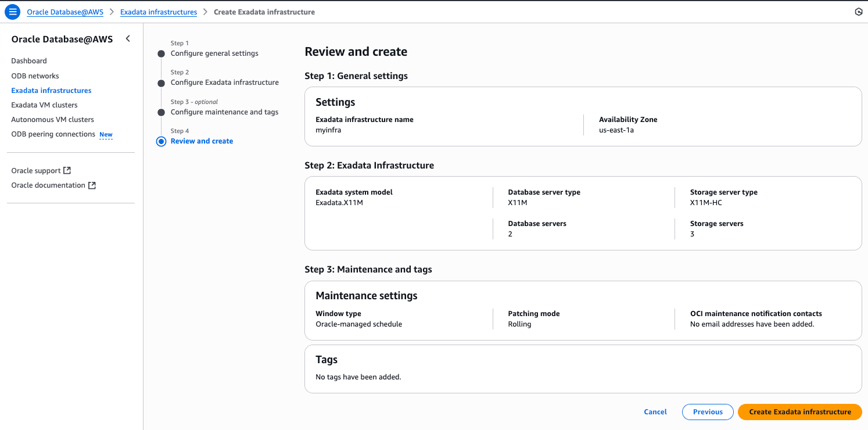Open Exadata VM clusters in sidebar

[44, 105]
